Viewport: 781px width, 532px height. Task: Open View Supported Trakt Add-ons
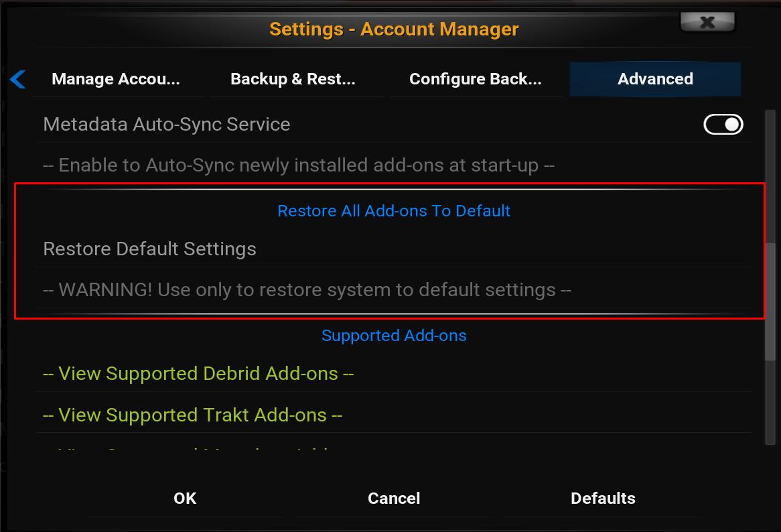pyautogui.click(x=192, y=415)
